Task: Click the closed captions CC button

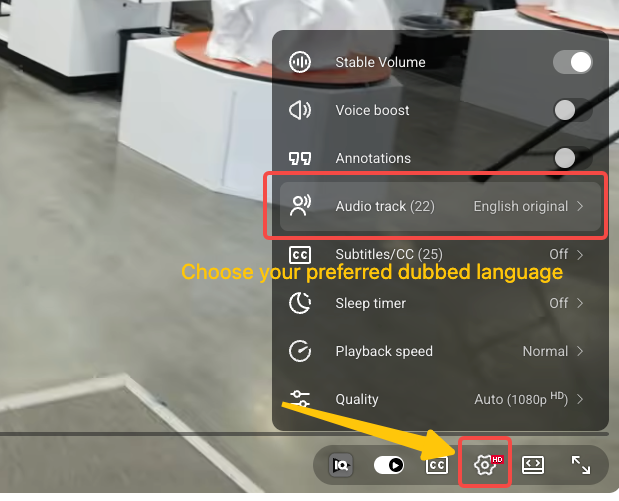Action: point(437,465)
